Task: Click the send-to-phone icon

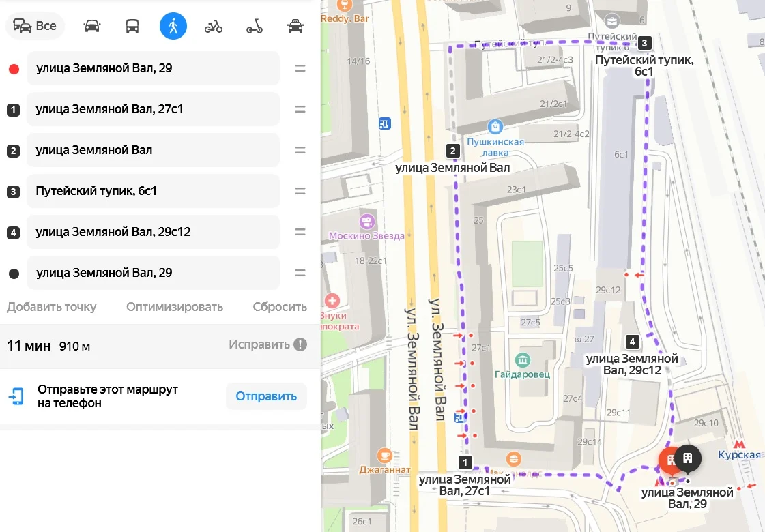Action: (16, 396)
